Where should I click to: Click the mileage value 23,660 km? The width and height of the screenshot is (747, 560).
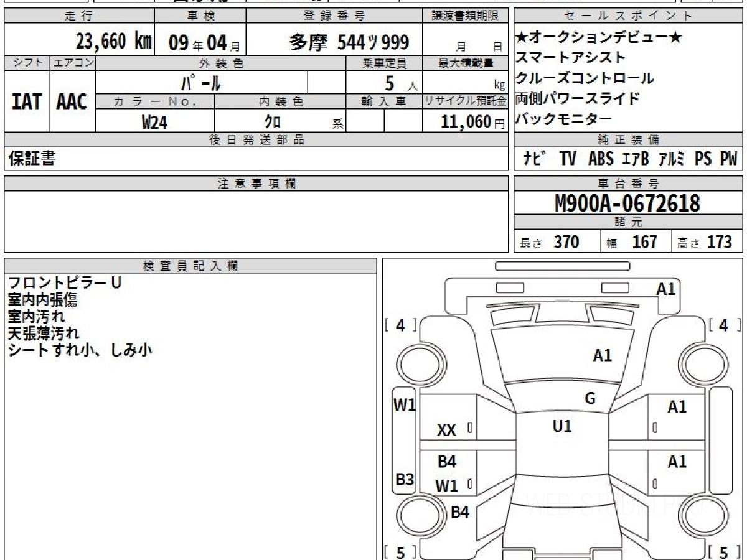(x=113, y=42)
